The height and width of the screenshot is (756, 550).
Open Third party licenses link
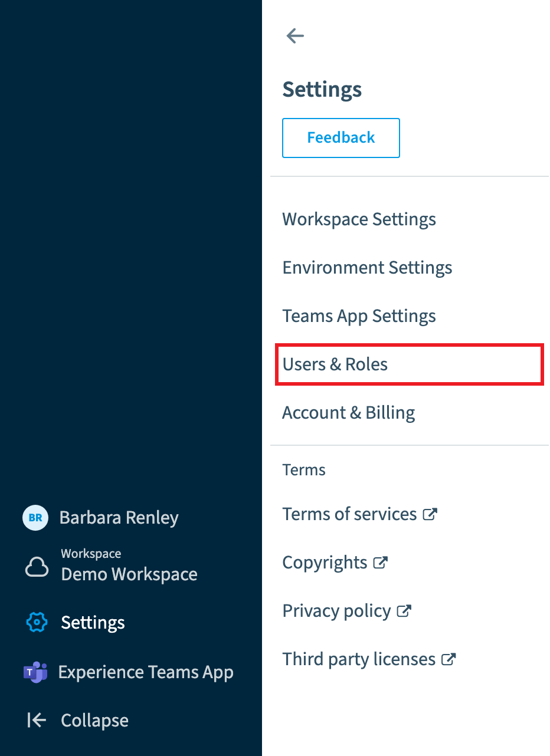[x=359, y=659]
